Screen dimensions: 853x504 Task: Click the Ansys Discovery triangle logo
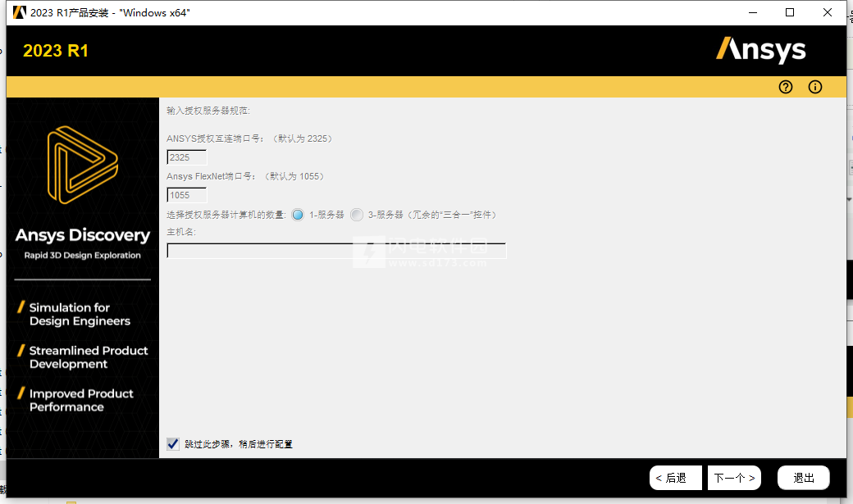click(x=83, y=165)
